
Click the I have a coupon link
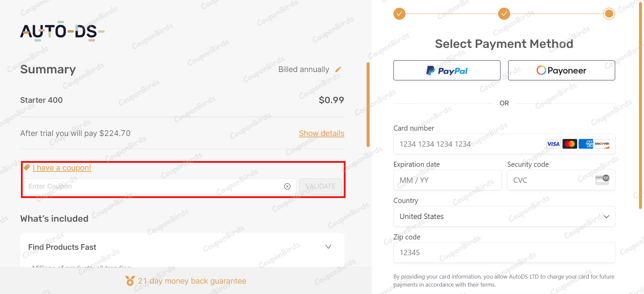pos(62,168)
